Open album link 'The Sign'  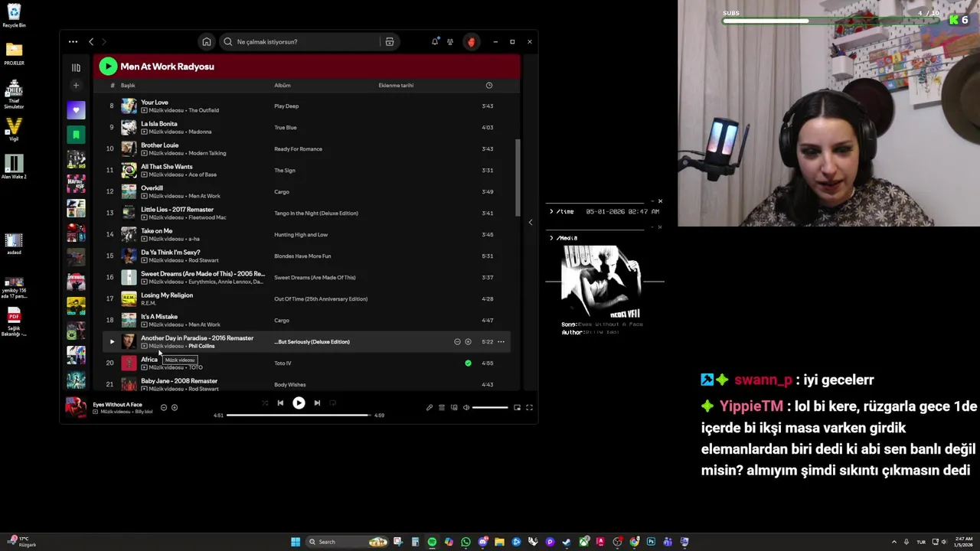[285, 171]
